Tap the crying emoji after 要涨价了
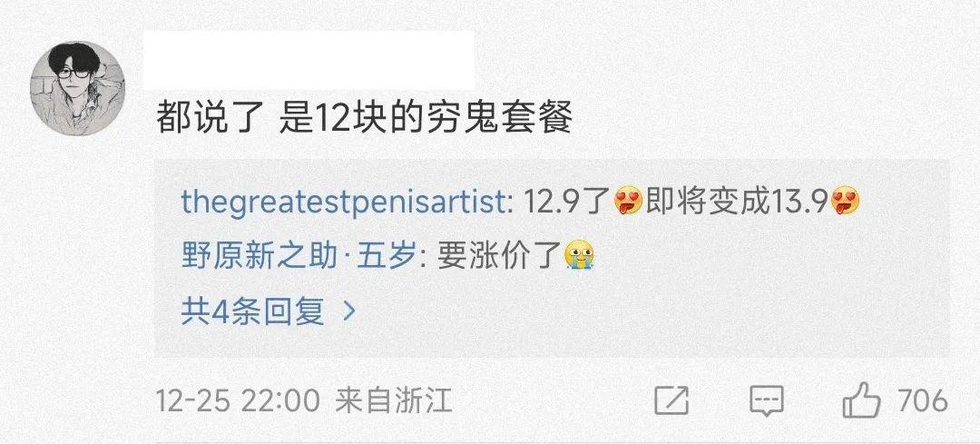980x444 pixels. 578,256
